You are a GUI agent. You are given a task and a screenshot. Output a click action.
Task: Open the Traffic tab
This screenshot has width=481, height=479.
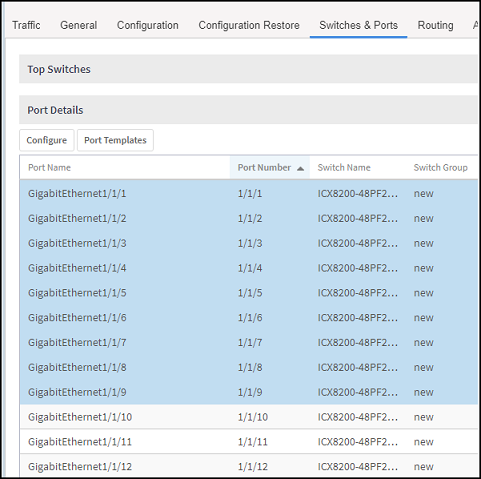[x=26, y=25]
